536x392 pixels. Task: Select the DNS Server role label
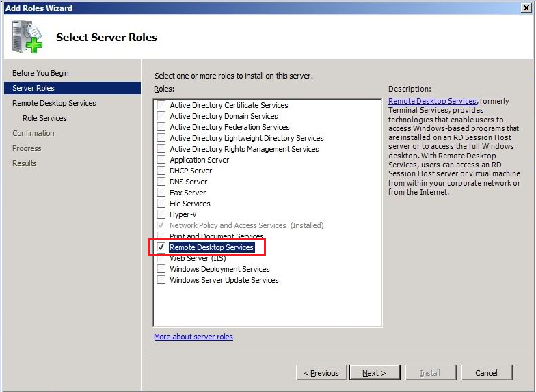click(x=189, y=182)
